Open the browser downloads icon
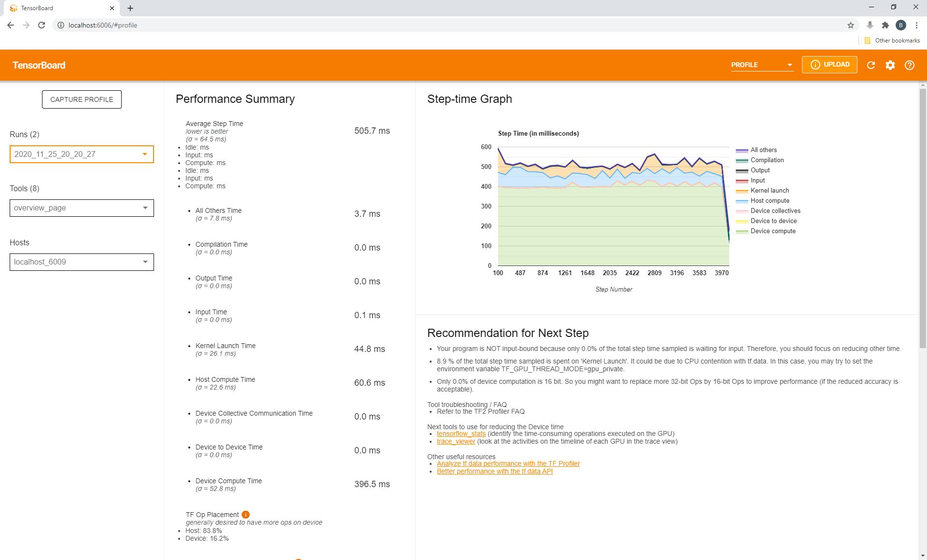 tap(869, 25)
